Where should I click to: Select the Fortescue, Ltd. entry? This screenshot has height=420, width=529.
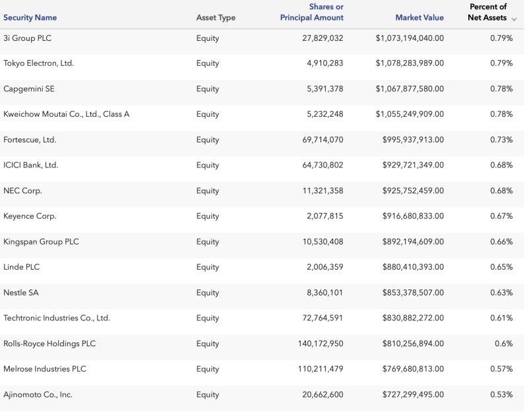[x=30, y=140]
